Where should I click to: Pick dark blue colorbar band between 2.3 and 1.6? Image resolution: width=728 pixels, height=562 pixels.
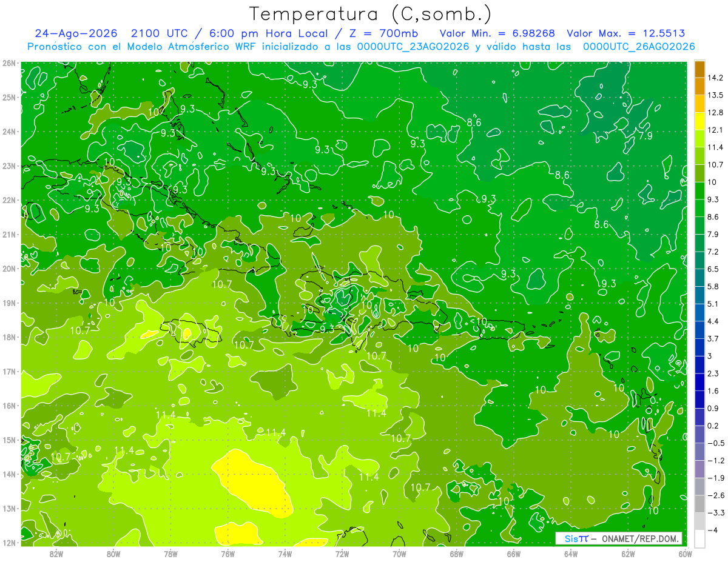[x=699, y=382]
